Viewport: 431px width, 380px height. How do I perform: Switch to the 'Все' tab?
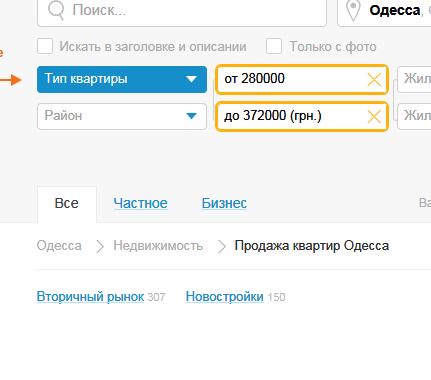pos(67,204)
